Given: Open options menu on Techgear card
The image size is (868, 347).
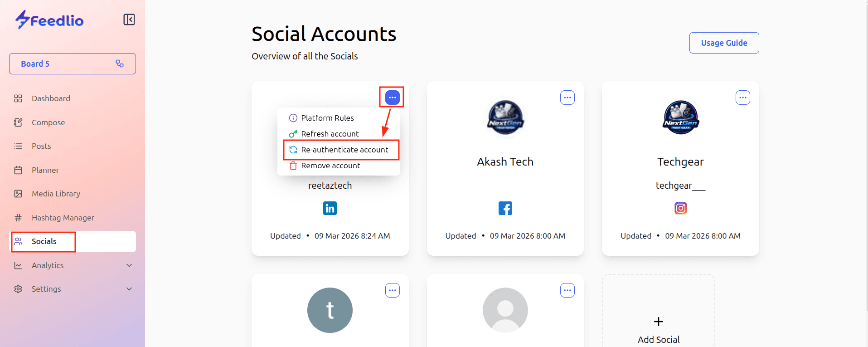Looking at the screenshot, I should (x=742, y=98).
